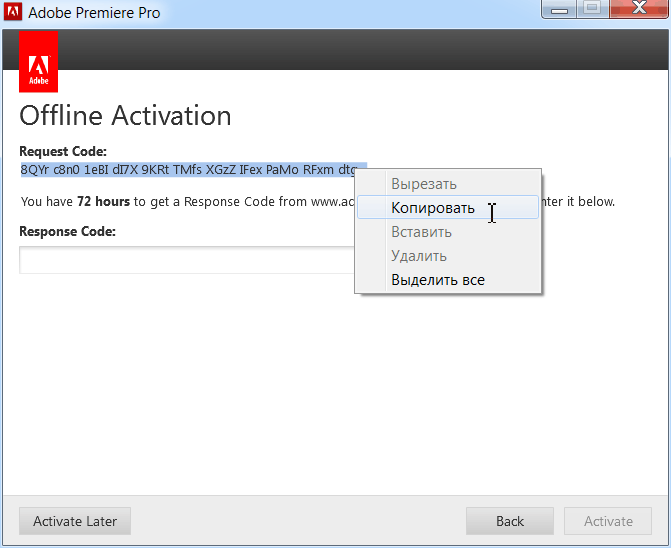Click the Activate Later button
This screenshot has width=671, height=548.
point(75,521)
